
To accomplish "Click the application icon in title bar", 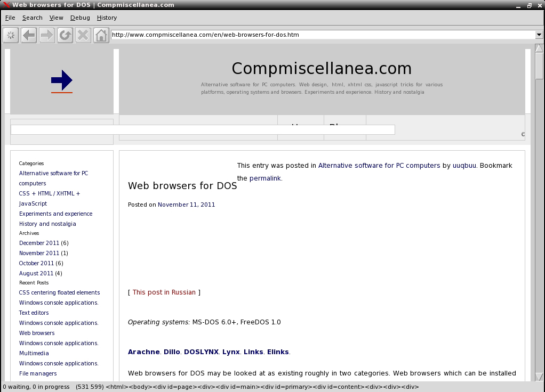I will coord(6,5).
